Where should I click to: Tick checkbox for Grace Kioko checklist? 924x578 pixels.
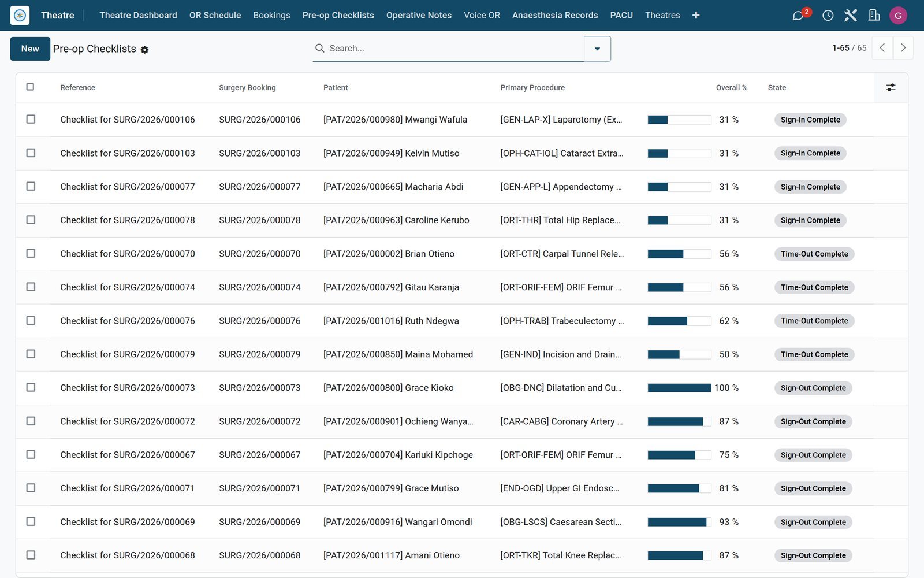pos(31,387)
